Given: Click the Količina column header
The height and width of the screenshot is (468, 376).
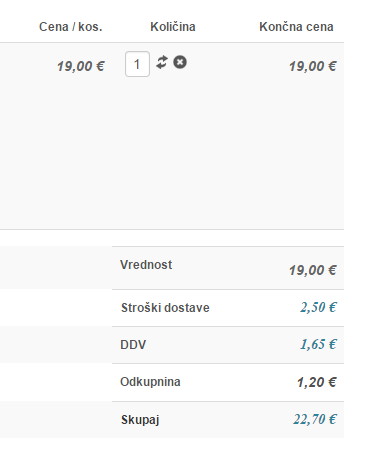Looking at the screenshot, I should coord(173,27).
